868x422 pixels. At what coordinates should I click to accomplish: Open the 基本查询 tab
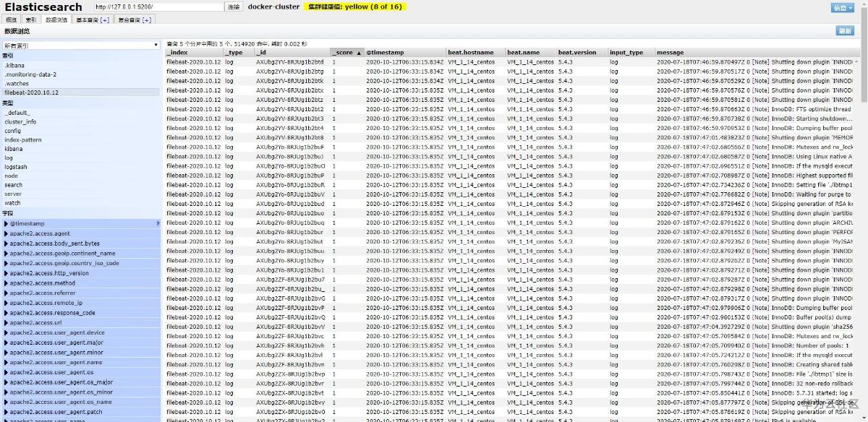(x=93, y=20)
